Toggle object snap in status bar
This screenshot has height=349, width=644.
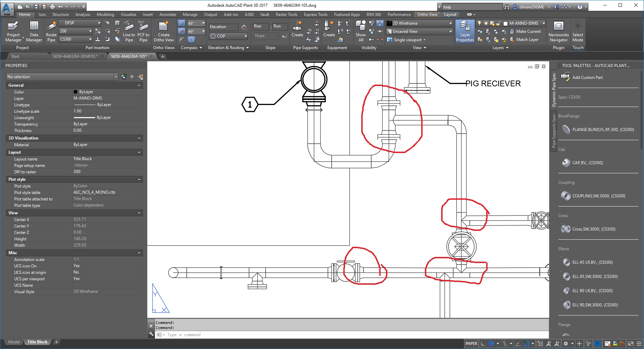coord(527,344)
